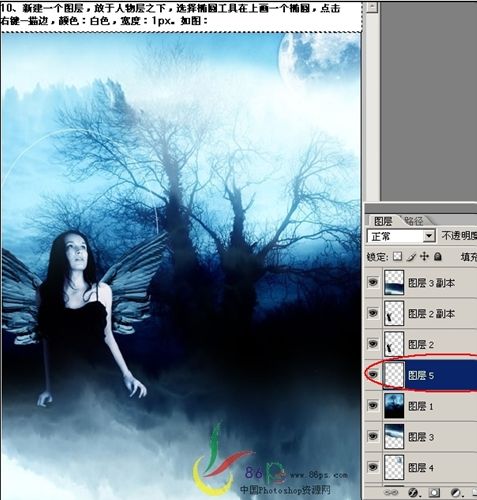Select the 图层 3 layer name
The height and width of the screenshot is (500, 477).
[x=421, y=437]
